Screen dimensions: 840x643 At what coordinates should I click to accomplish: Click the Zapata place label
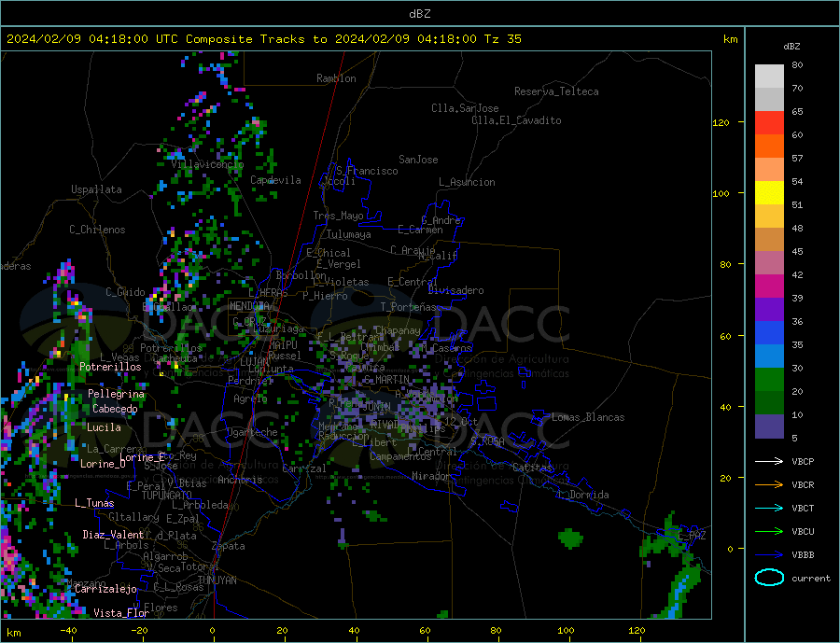[229, 547]
